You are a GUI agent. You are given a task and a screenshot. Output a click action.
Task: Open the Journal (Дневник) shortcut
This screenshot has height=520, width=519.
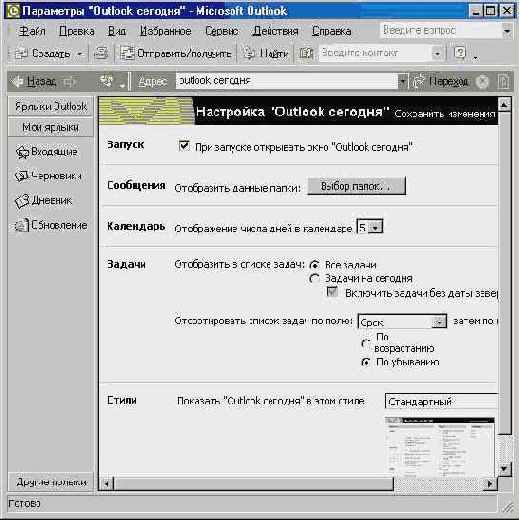[x=43, y=201]
